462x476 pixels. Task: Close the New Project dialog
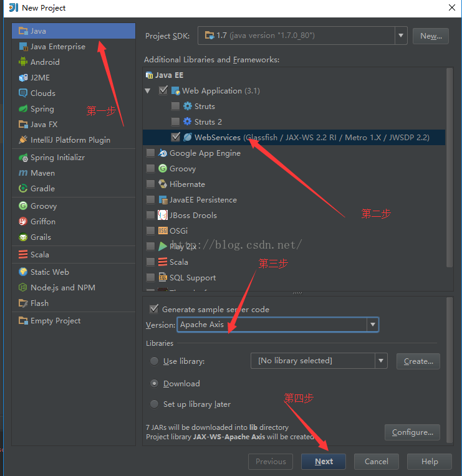[x=452, y=7]
